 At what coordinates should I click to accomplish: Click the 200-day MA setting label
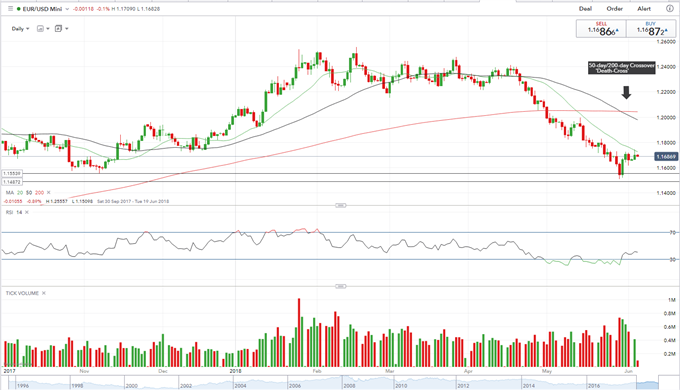39,193
